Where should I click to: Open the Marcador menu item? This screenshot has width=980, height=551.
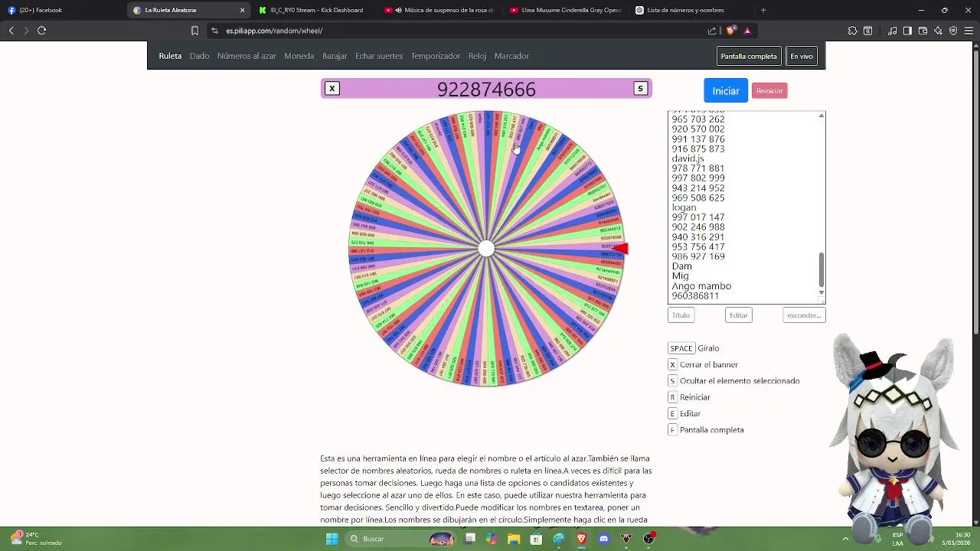coord(511,56)
